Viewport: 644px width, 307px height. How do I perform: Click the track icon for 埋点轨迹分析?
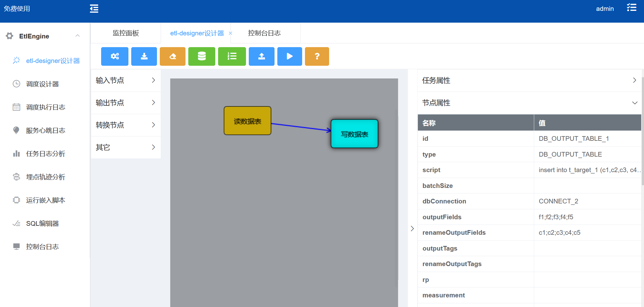click(16, 177)
